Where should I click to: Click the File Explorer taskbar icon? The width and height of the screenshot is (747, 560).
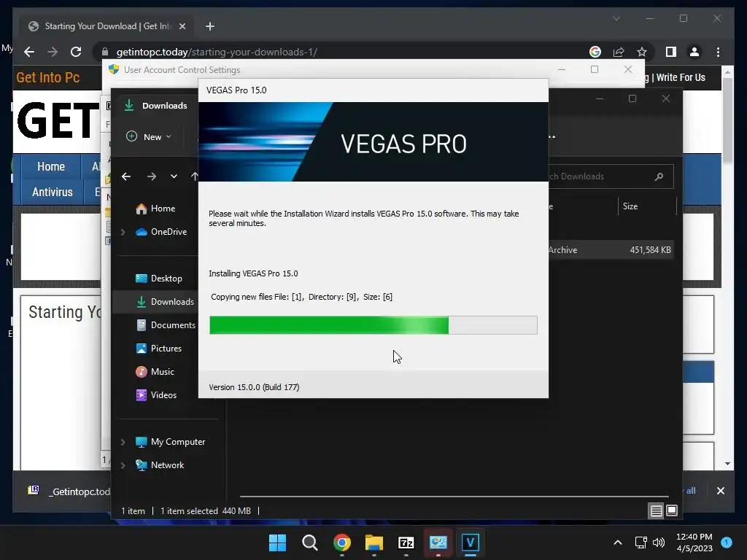point(374,542)
